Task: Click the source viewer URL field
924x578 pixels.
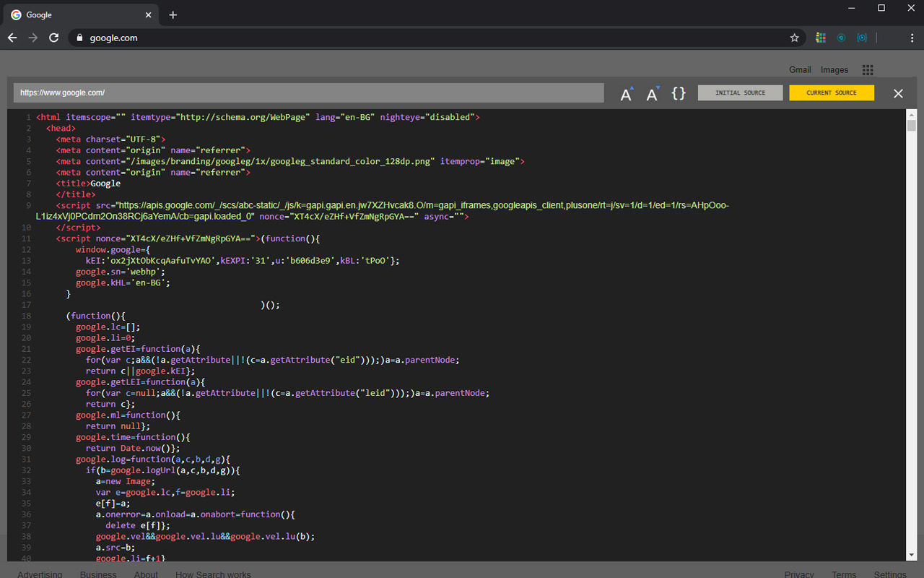Action: 310,92
